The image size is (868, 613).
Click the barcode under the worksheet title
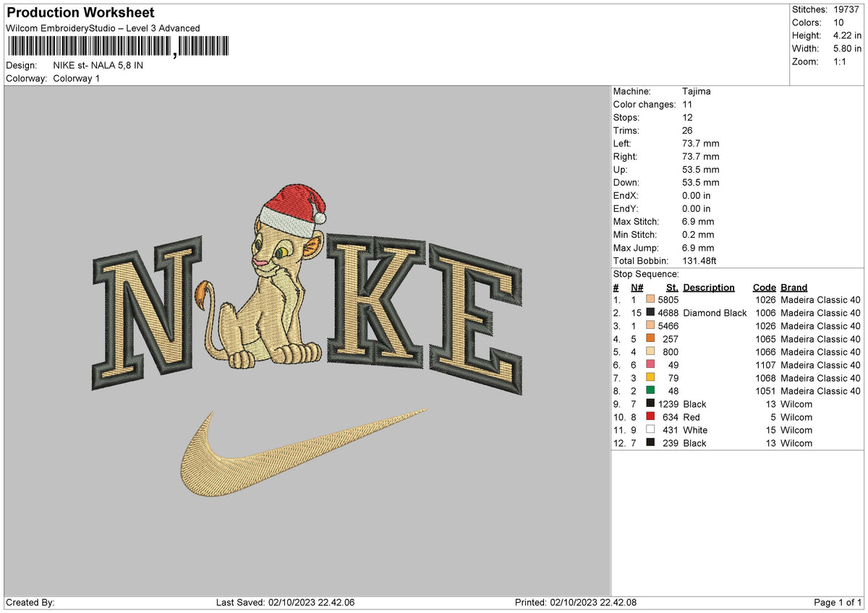(x=117, y=47)
